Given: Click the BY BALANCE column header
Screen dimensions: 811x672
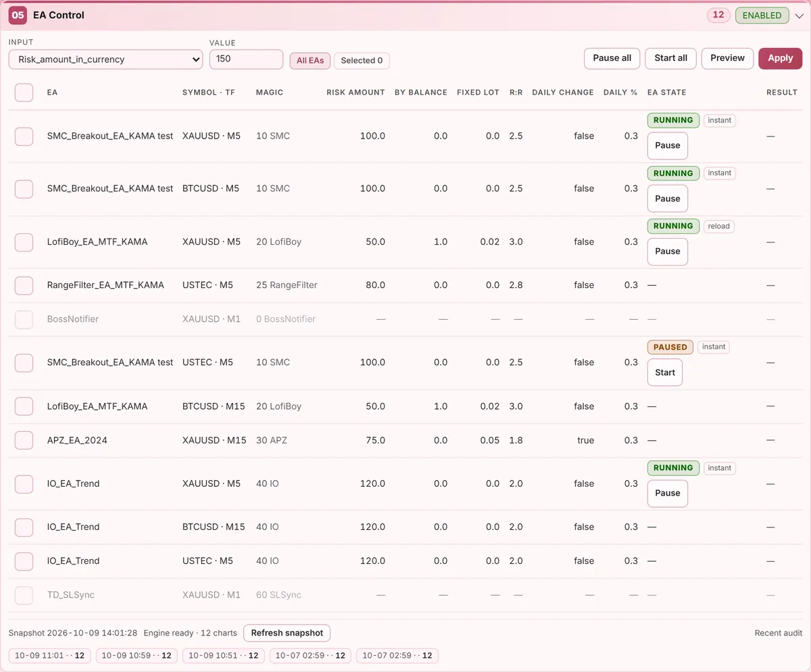Looking at the screenshot, I should coord(421,93).
